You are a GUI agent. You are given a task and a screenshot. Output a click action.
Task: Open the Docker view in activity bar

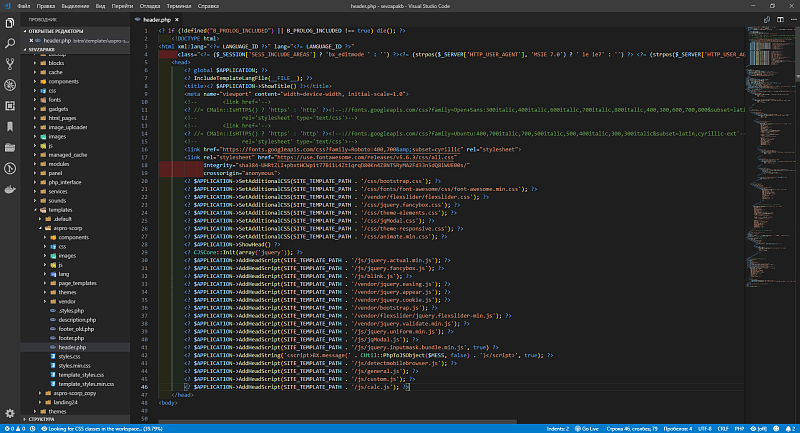click(10, 189)
